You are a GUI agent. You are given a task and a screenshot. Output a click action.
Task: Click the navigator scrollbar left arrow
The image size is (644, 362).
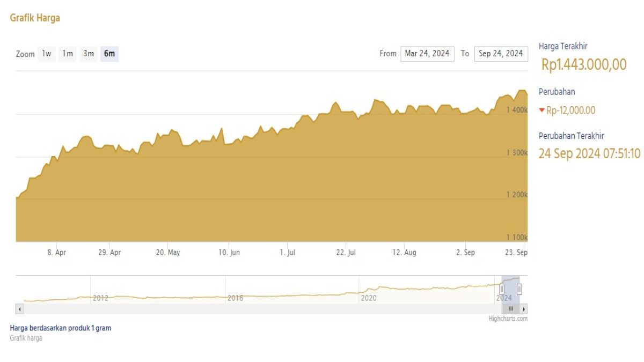tap(20, 309)
